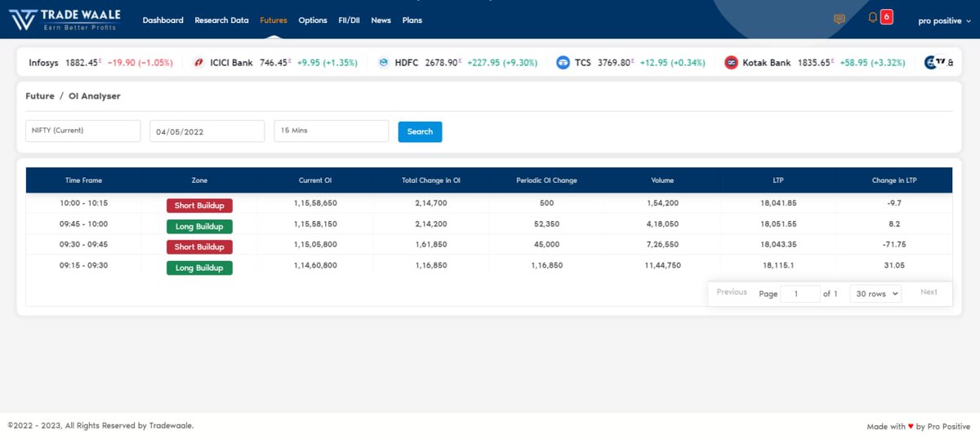Open the News section

[x=381, y=20]
